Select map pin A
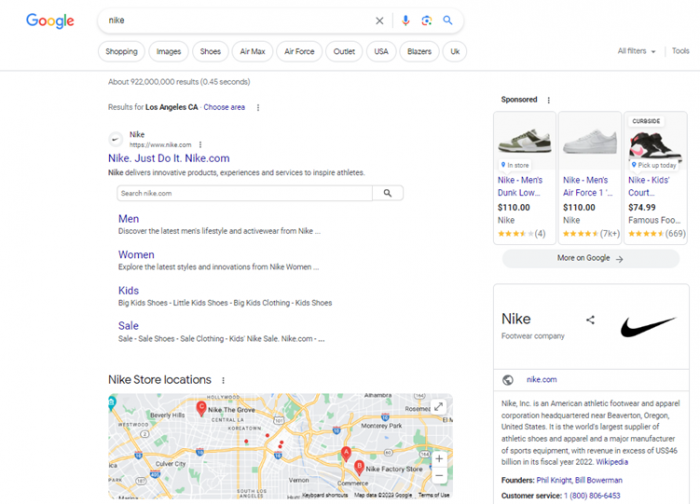Viewport: 700px width, 504px height. [346, 453]
